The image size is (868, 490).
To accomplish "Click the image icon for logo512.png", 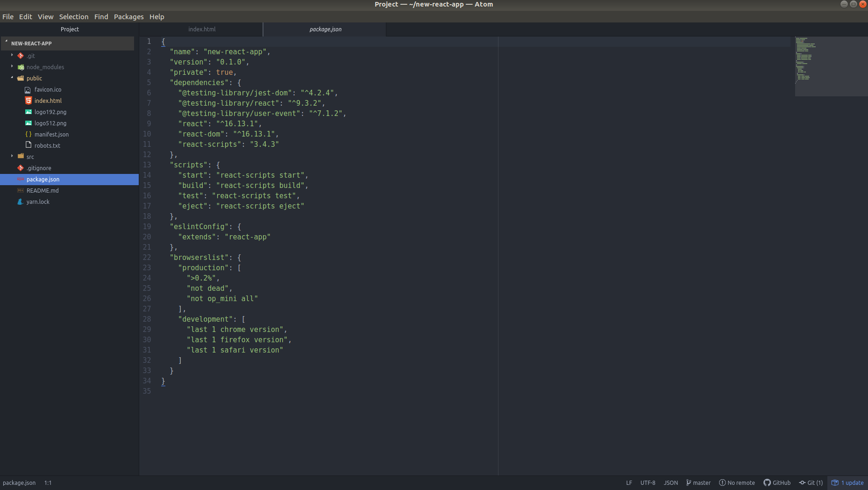I will [x=28, y=123].
